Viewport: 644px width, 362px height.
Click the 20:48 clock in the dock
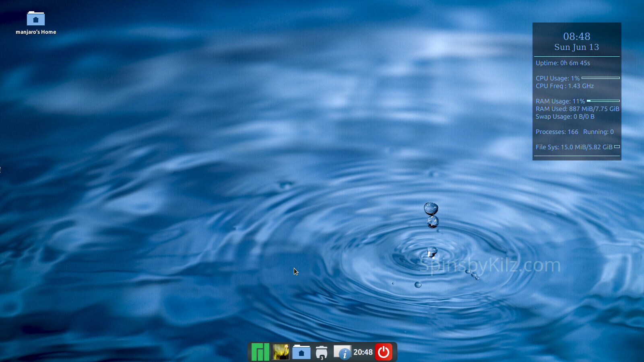pyautogui.click(x=363, y=352)
